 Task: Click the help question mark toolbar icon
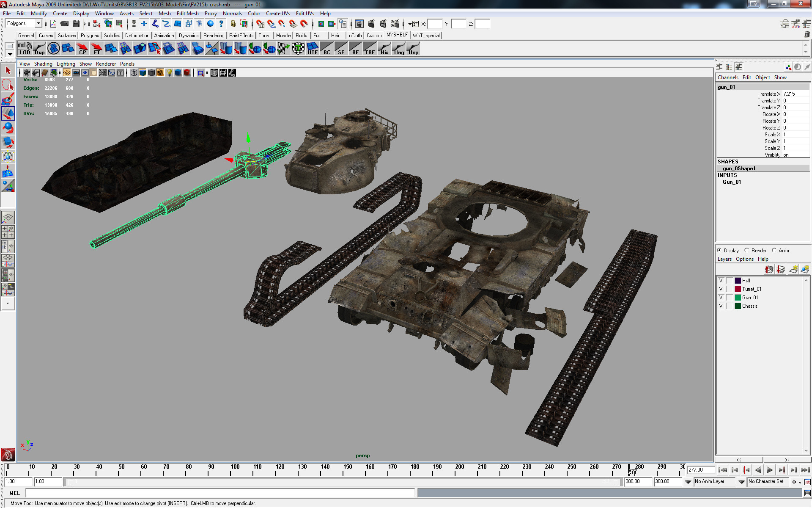pyautogui.click(x=221, y=24)
